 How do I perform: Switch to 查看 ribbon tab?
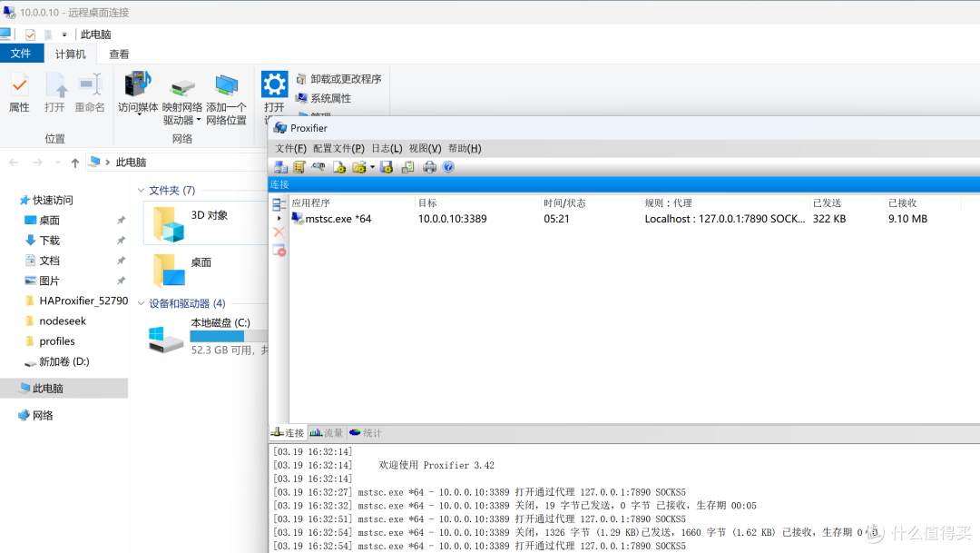coord(119,54)
